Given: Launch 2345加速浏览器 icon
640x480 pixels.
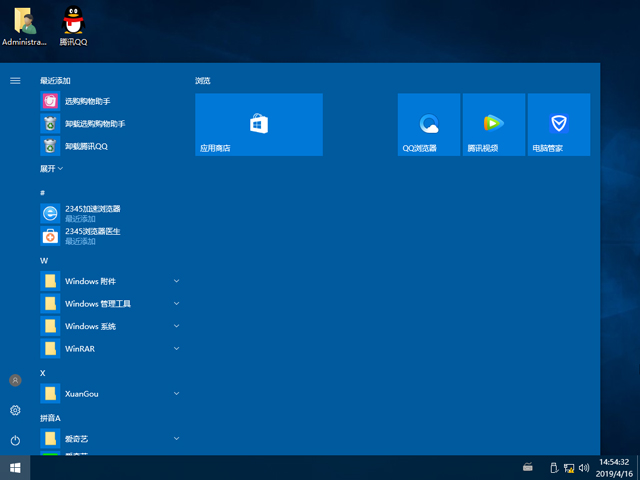Looking at the screenshot, I should [x=50, y=213].
